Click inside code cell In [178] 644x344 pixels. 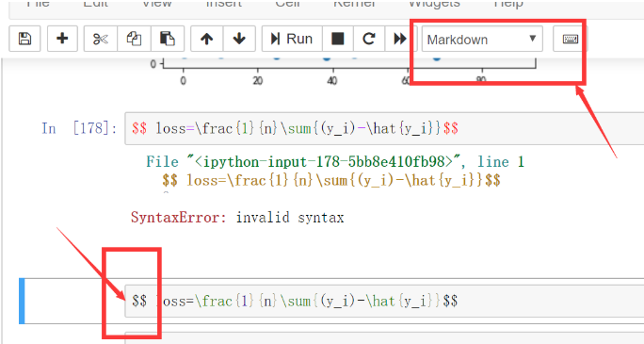pyautogui.click(x=384, y=128)
